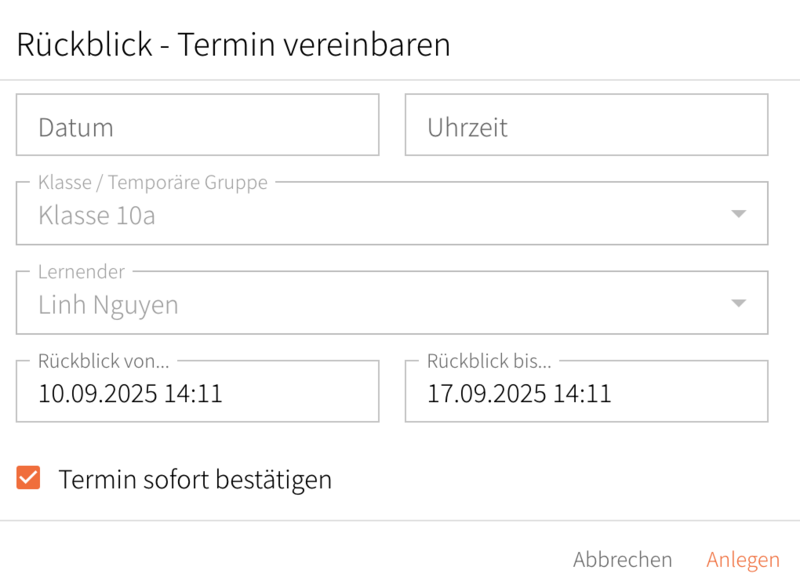Click the 'Uhrzeit' placeholder text
The width and height of the screenshot is (800, 588).
(467, 128)
